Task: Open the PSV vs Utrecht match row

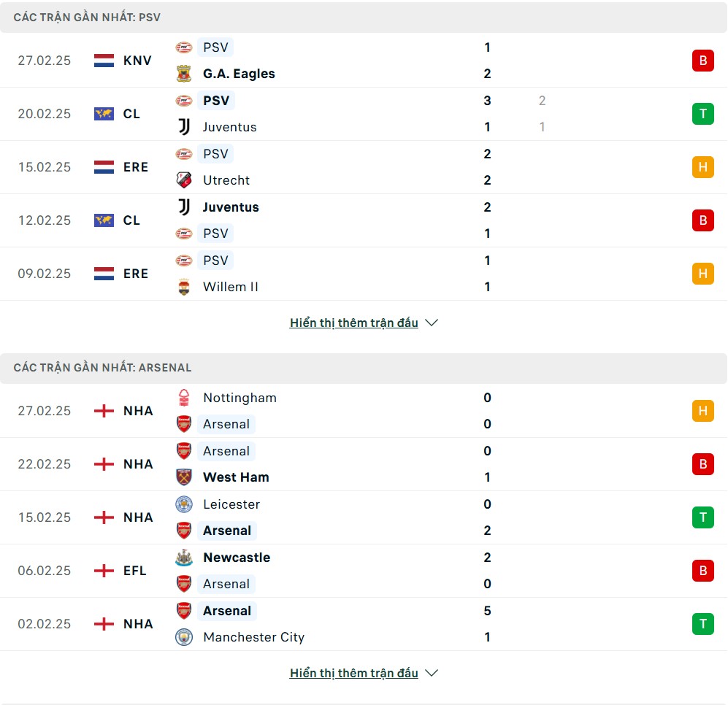Action: tap(364, 167)
